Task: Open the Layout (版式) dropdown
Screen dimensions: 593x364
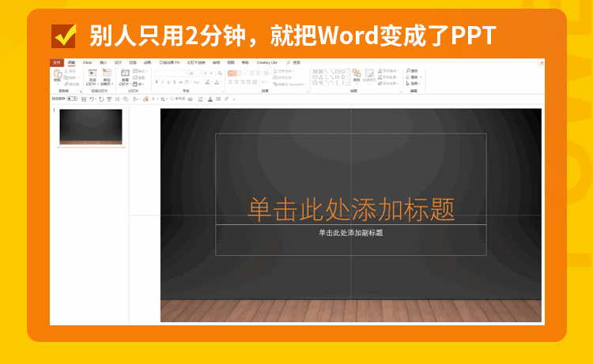Action: [140, 71]
